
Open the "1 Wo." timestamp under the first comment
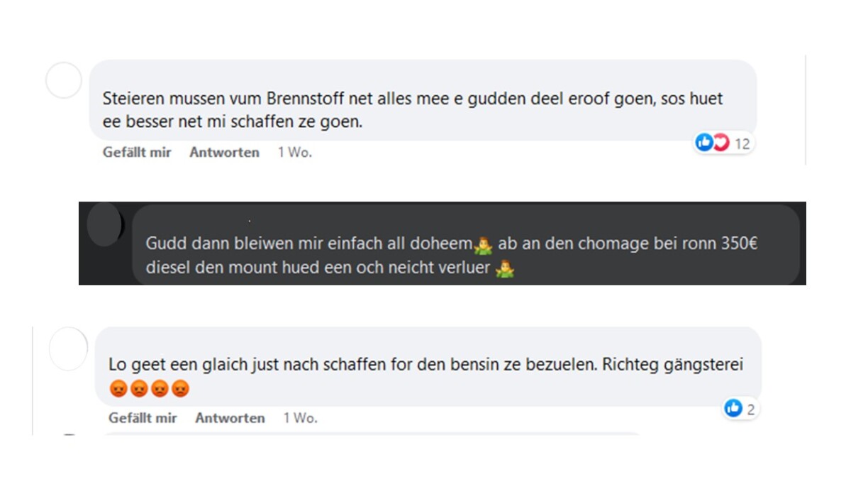click(294, 152)
